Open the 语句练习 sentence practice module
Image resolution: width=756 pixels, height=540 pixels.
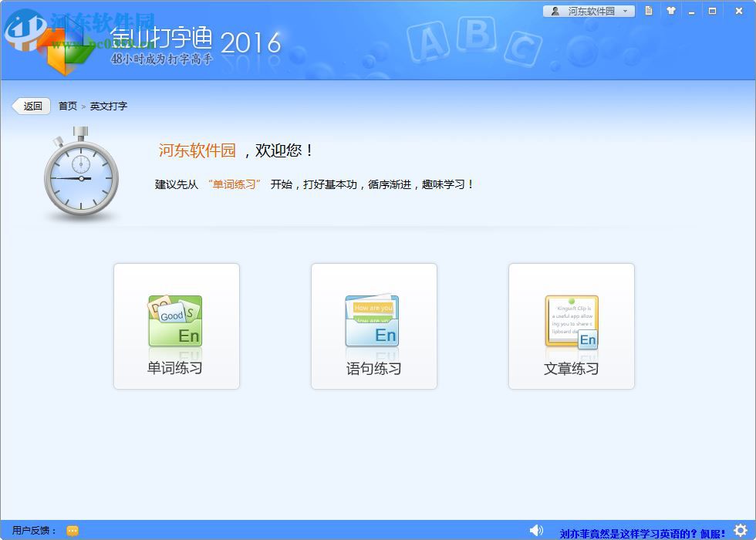coord(374,326)
